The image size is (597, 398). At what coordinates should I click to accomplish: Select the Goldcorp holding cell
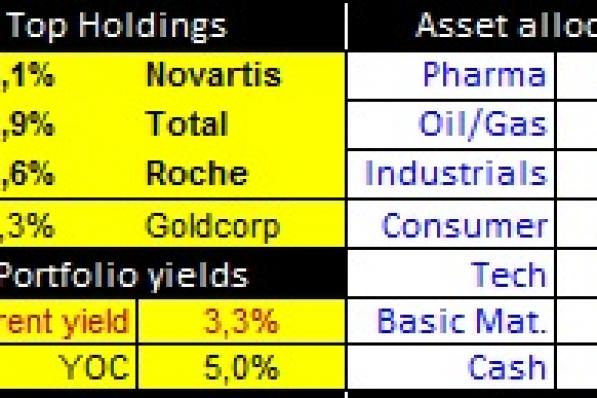tap(213, 225)
